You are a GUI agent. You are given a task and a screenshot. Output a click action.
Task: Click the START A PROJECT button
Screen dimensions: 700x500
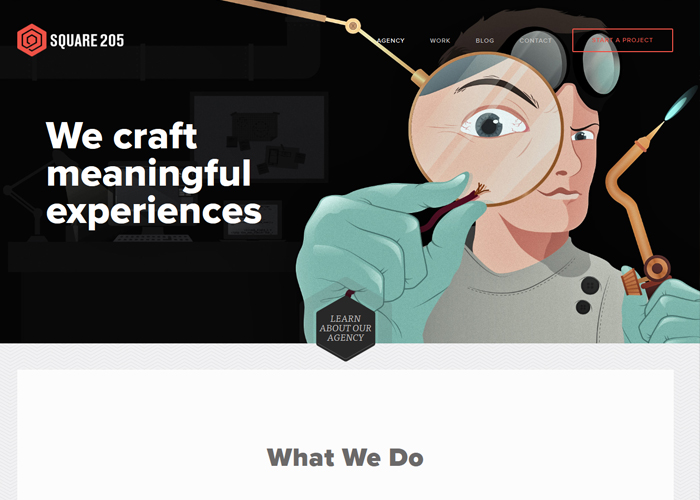pos(622,40)
